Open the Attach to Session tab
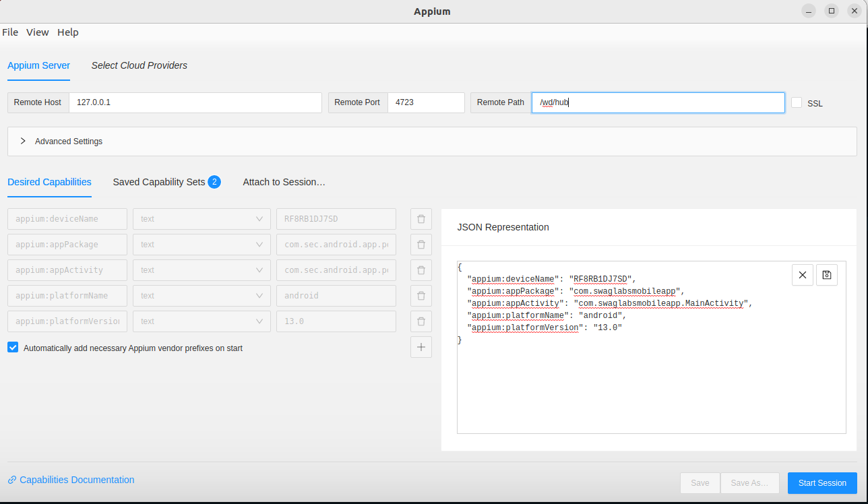 click(x=284, y=182)
